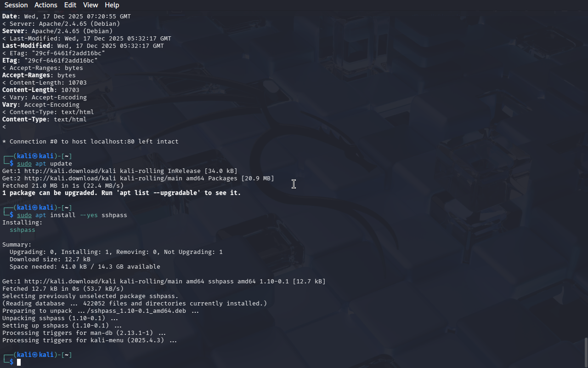588x368 pixels.
Task: Click the 'Processing triggers for kali-menu' line
Action: [x=90, y=340]
